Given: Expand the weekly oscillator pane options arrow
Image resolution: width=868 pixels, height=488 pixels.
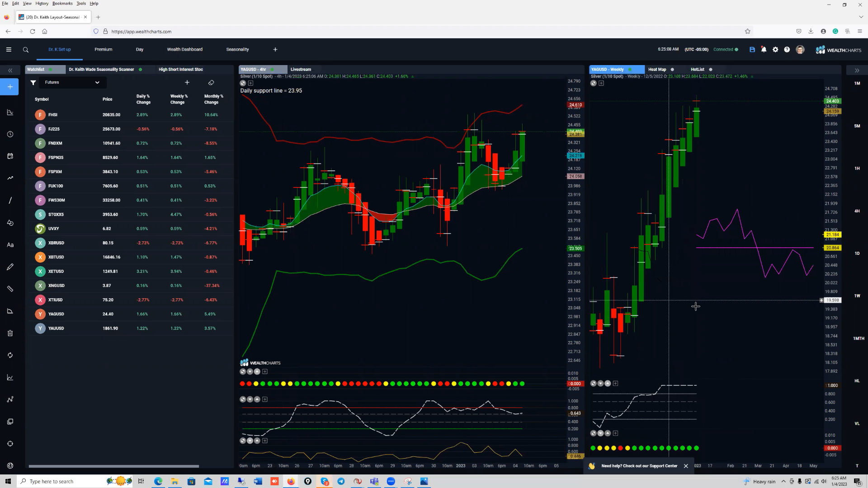Looking at the screenshot, I should (600, 384).
